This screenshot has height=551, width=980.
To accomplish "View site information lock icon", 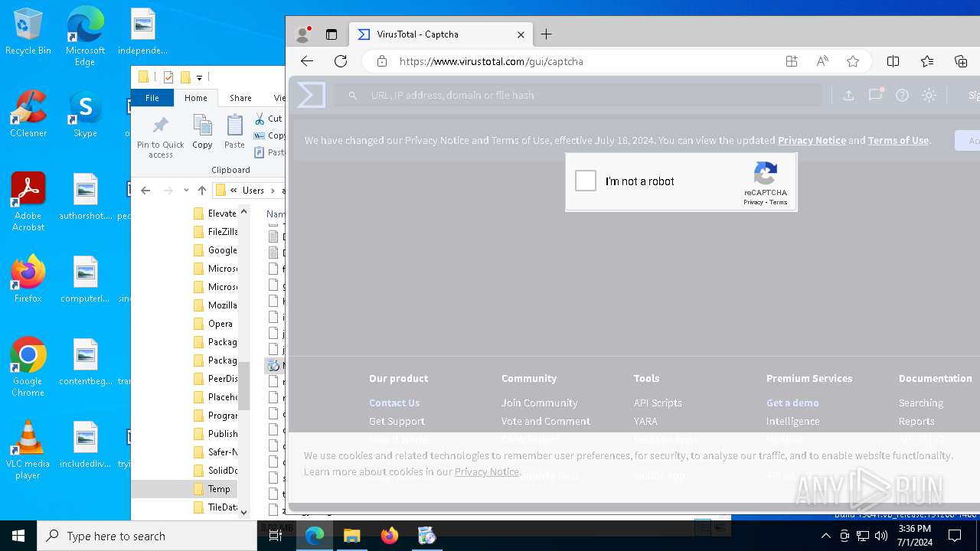I will point(381,61).
